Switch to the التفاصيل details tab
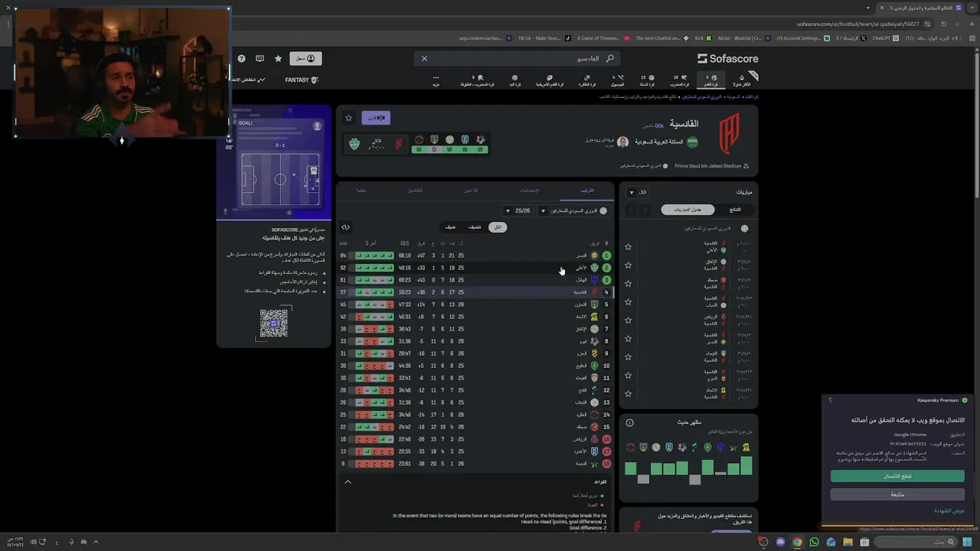The image size is (980, 551). (x=414, y=190)
